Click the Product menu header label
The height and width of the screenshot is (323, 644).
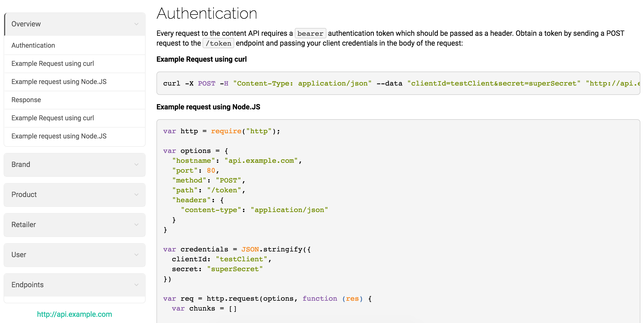pyautogui.click(x=24, y=195)
